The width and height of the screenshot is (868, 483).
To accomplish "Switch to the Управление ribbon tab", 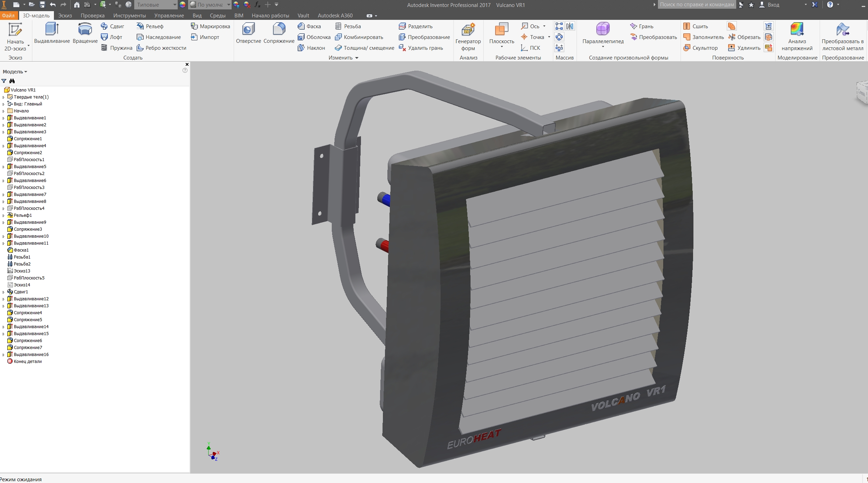I will click(169, 15).
